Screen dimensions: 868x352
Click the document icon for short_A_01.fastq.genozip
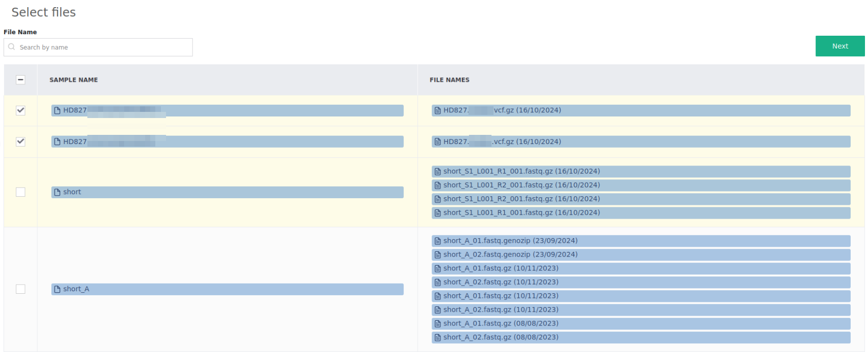click(x=437, y=241)
